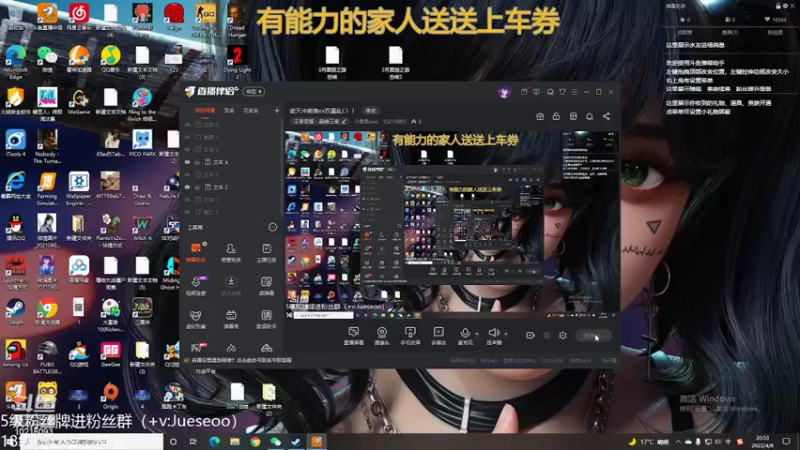The image size is (800, 450).
Task: Open the Origin desktop shortcut
Action: [110, 396]
